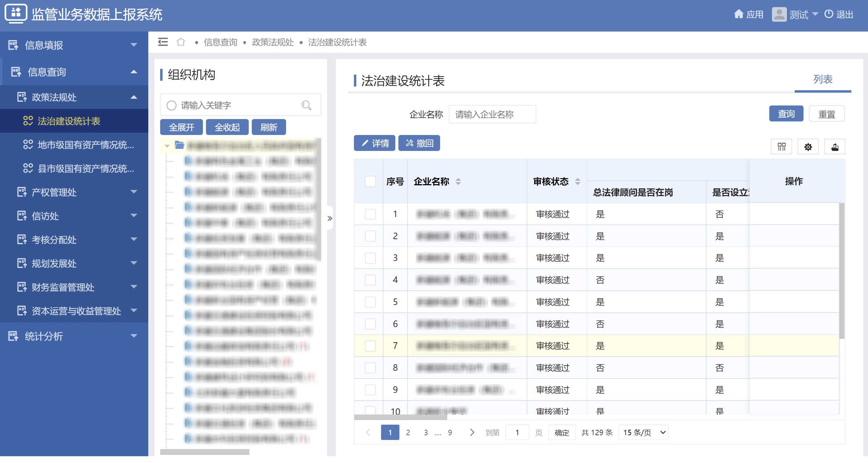868x463 pixels.
Task: Toggle the select-all header checkbox
Action: pyautogui.click(x=370, y=181)
